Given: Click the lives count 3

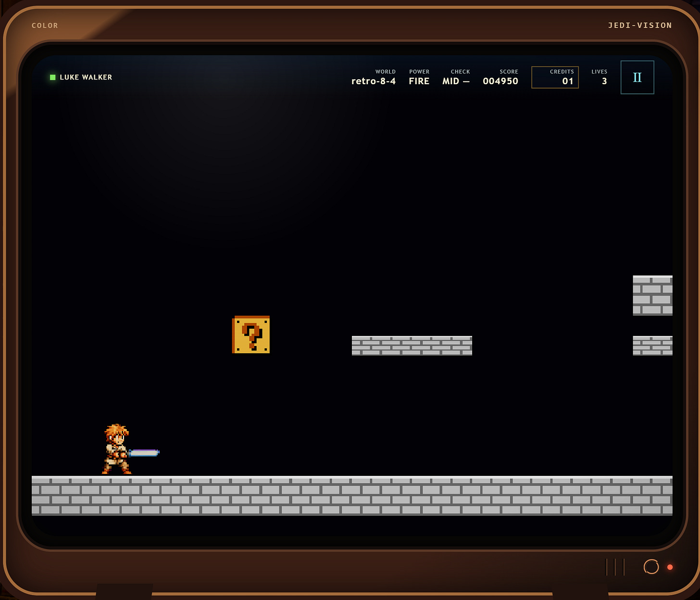Looking at the screenshot, I should click(604, 81).
